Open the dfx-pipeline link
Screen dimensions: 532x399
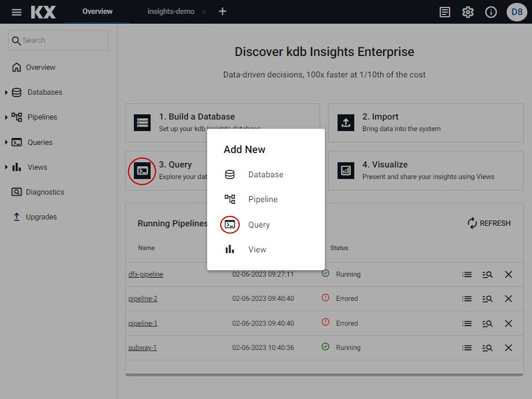(145, 274)
